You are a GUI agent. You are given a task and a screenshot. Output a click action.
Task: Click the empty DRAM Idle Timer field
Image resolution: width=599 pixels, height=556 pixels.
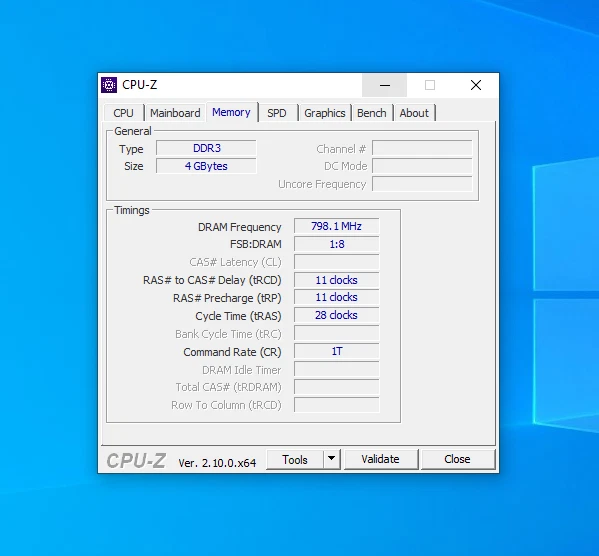(x=337, y=369)
